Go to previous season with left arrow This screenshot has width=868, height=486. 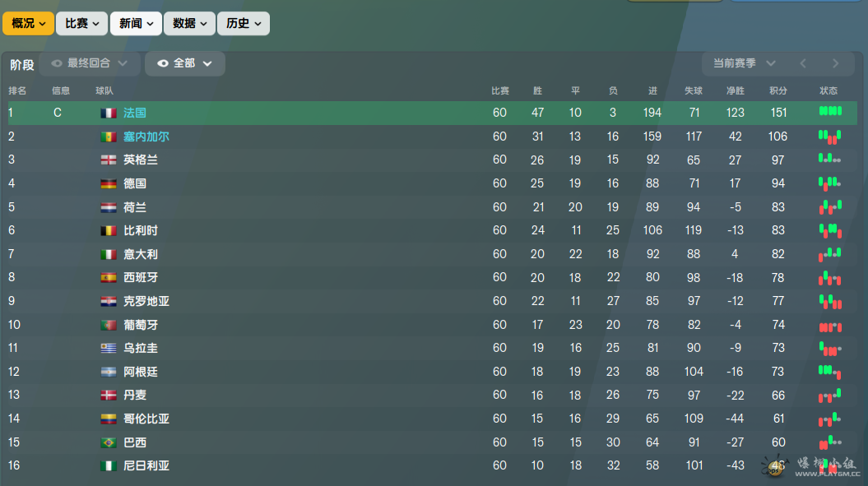(803, 63)
